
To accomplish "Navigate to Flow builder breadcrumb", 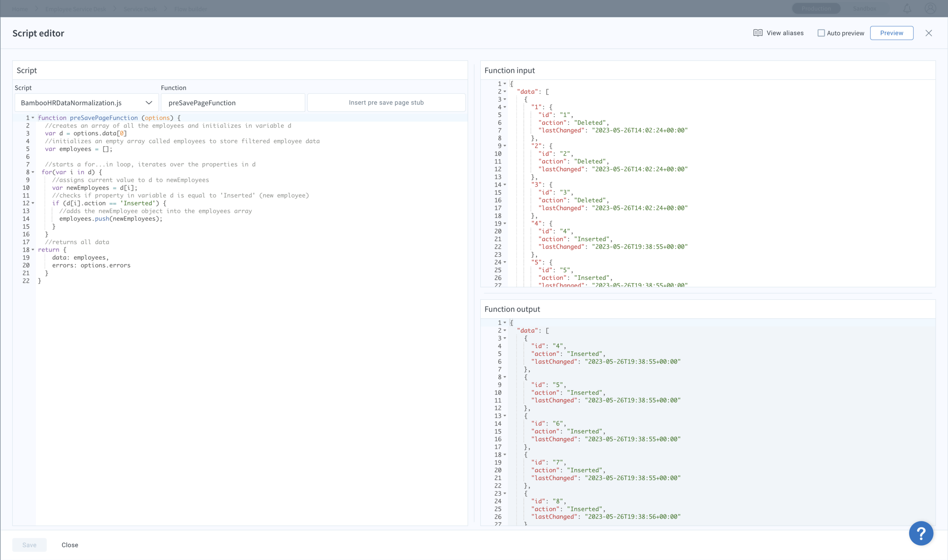I will click(190, 9).
